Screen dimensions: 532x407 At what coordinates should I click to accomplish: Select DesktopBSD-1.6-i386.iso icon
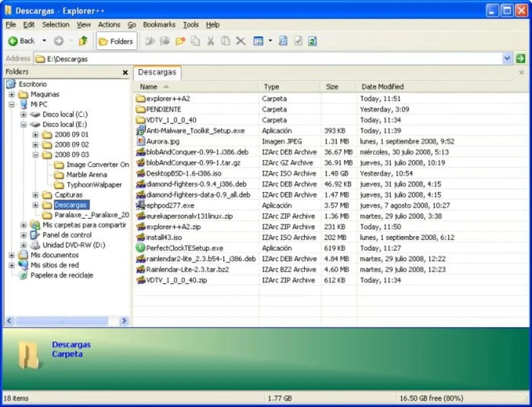140,174
